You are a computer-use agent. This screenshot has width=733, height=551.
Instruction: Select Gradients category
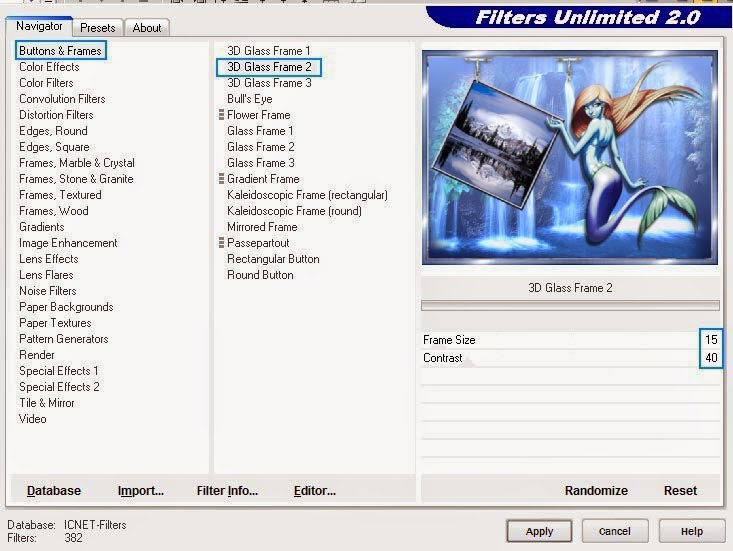(x=42, y=227)
